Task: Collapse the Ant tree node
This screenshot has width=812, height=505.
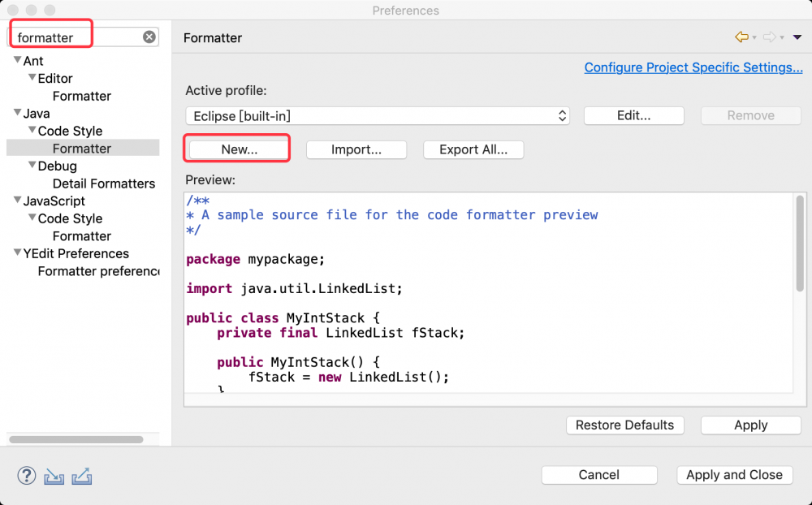Action: [17, 61]
